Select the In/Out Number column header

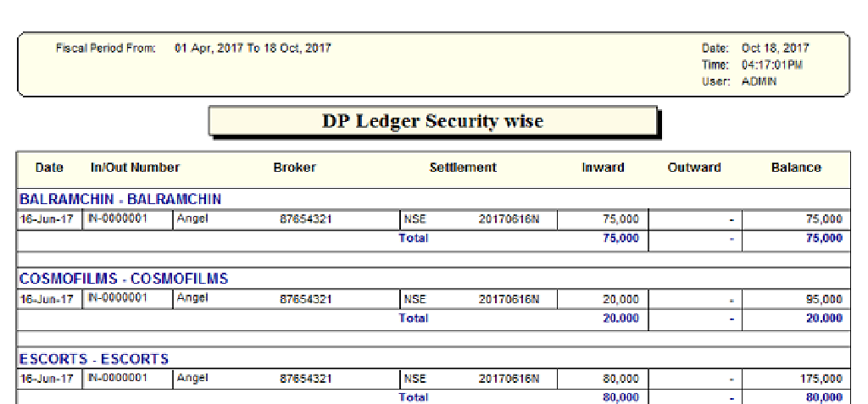point(135,168)
